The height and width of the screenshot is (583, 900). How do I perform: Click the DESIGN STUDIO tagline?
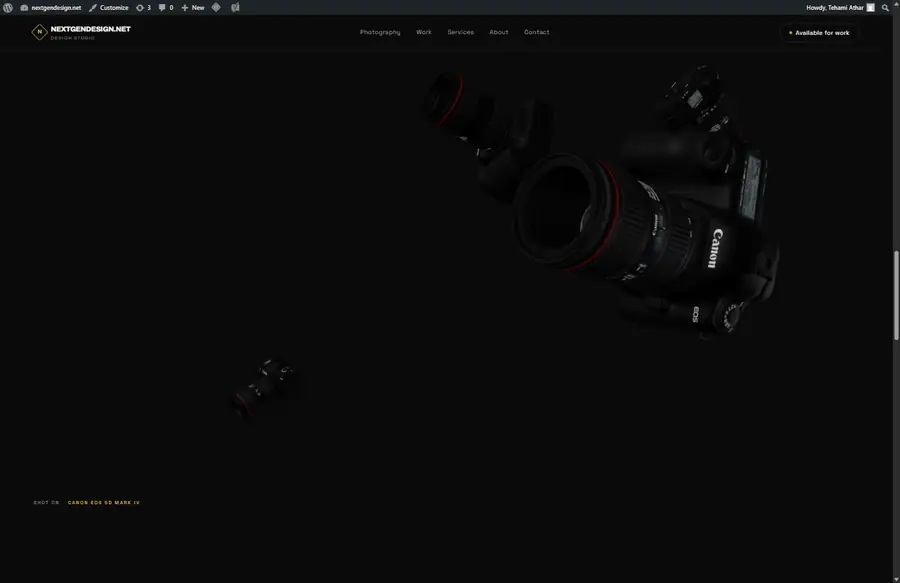tap(72, 38)
